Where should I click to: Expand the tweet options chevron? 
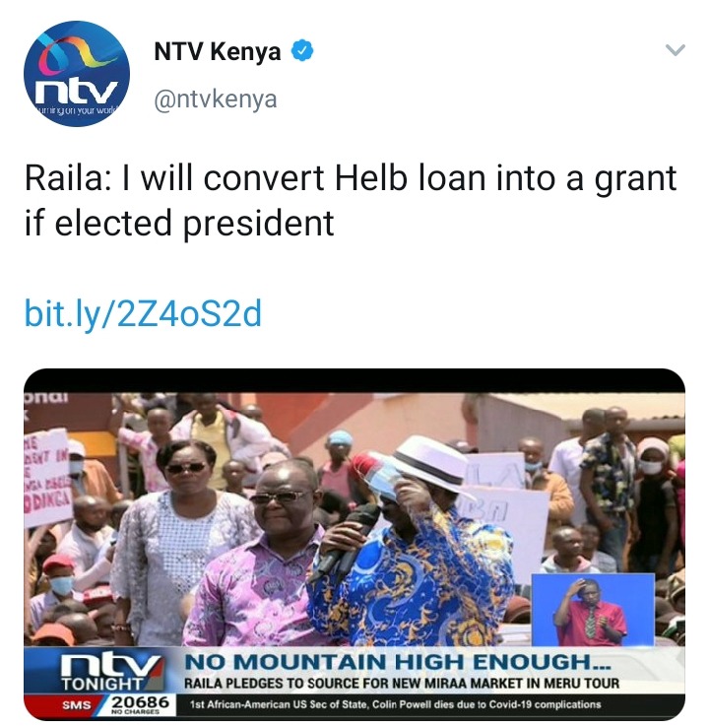(675, 49)
